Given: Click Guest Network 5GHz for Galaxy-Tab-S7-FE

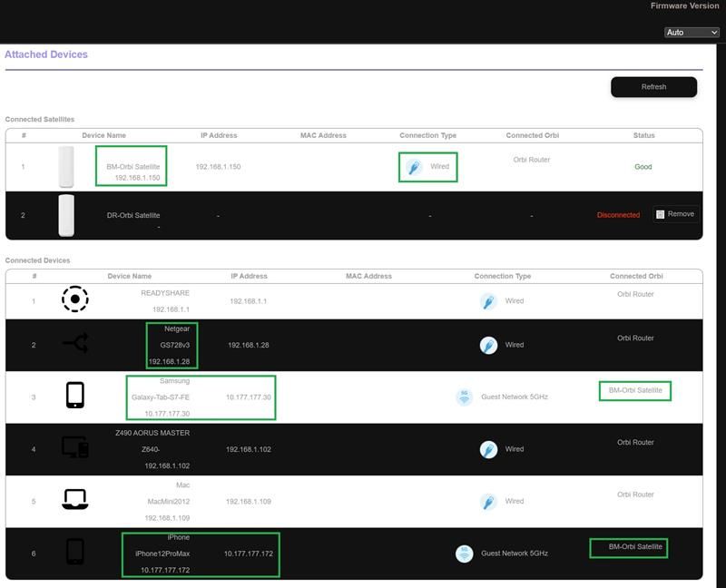Looking at the screenshot, I should tap(515, 397).
